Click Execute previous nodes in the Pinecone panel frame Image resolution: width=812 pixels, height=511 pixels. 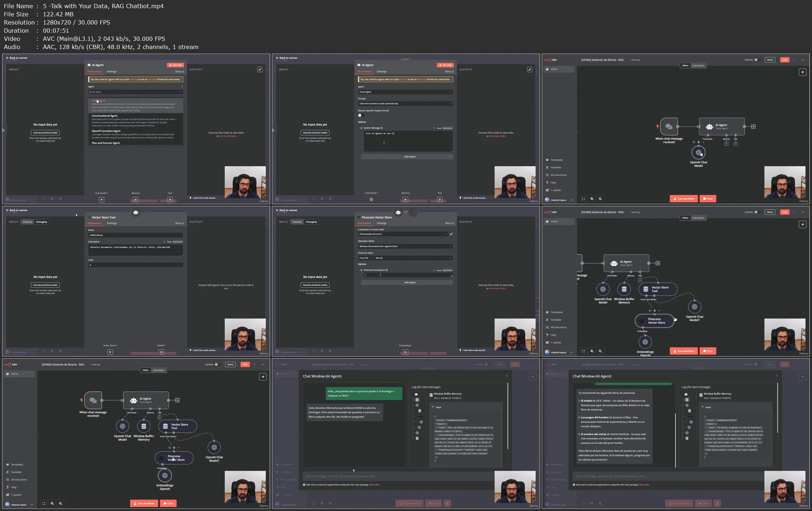click(x=315, y=285)
